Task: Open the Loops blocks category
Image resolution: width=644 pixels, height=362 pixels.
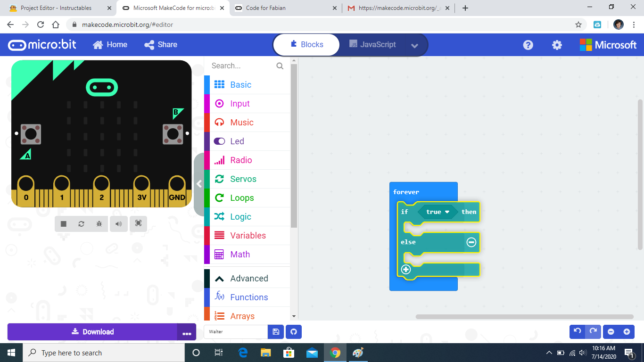Action: click(x=247, y=198)
